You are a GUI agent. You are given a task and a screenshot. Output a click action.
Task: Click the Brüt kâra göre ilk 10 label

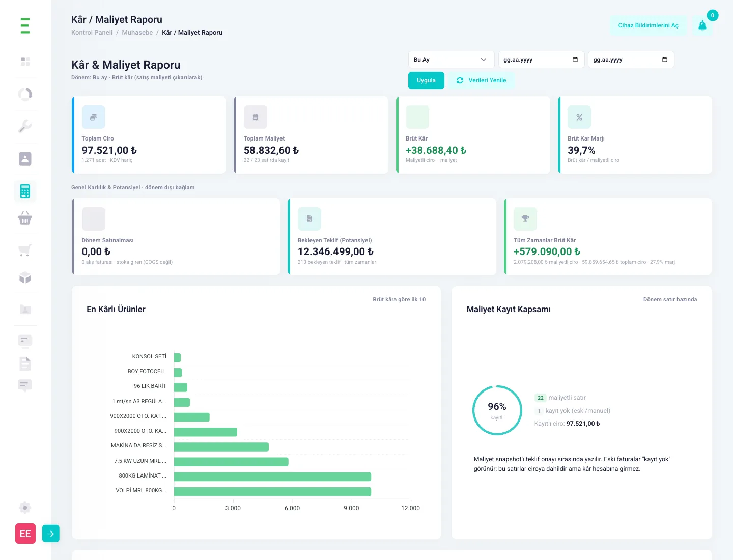click(399, 299)
